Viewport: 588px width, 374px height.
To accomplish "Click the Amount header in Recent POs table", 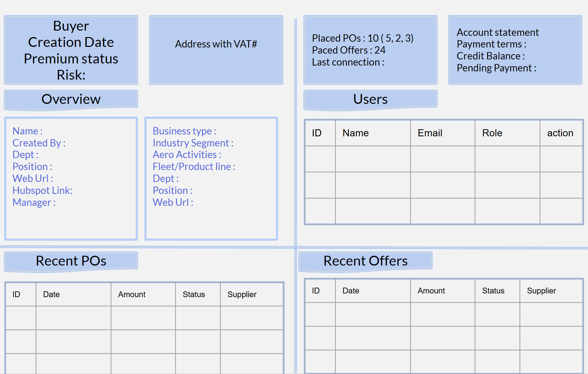I will [132, 294].
